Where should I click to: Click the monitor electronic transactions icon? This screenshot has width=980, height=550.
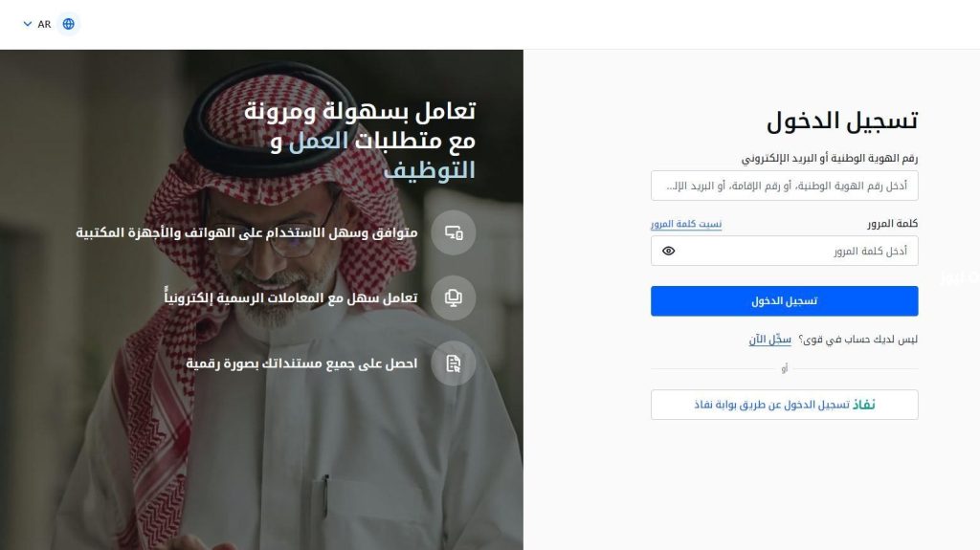coord(454,298)
